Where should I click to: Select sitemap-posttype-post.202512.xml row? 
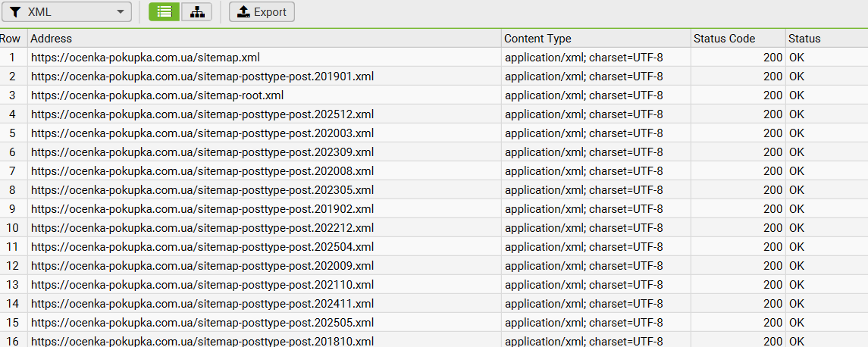point(202,114)
